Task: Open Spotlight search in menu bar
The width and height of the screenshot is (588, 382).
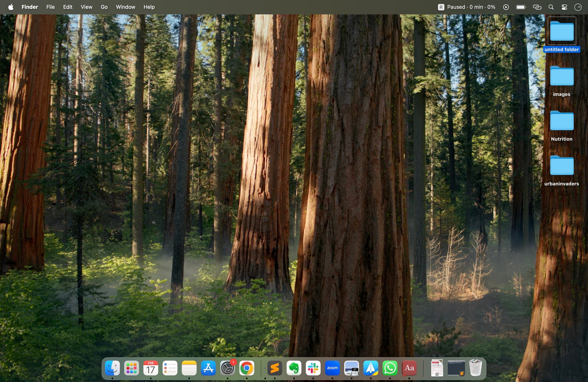Action: 551,7
